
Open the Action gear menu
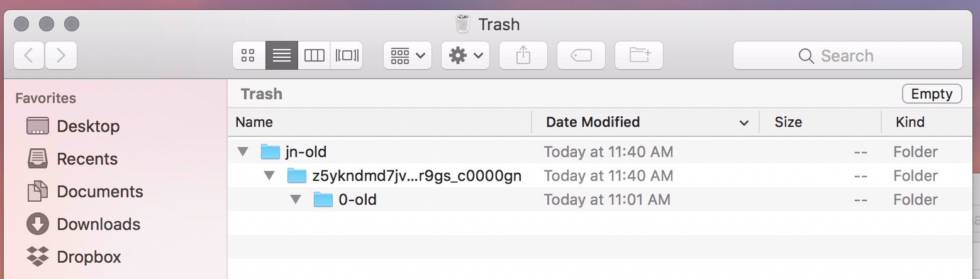465,55
